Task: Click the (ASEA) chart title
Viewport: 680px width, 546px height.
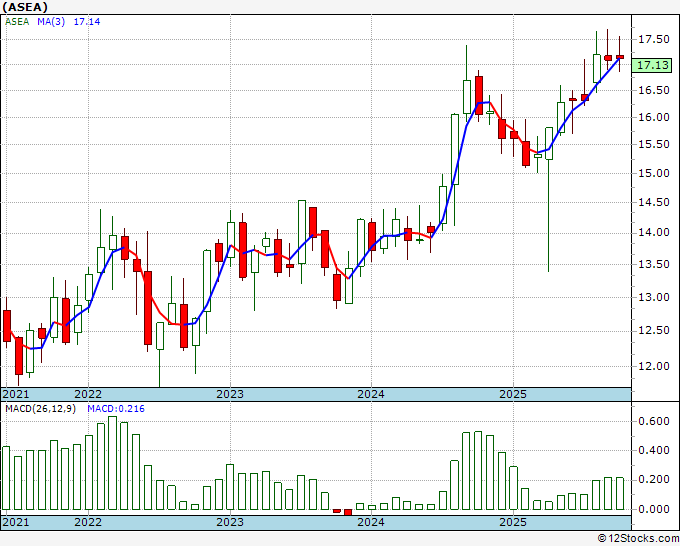Action: coord(25,6)
